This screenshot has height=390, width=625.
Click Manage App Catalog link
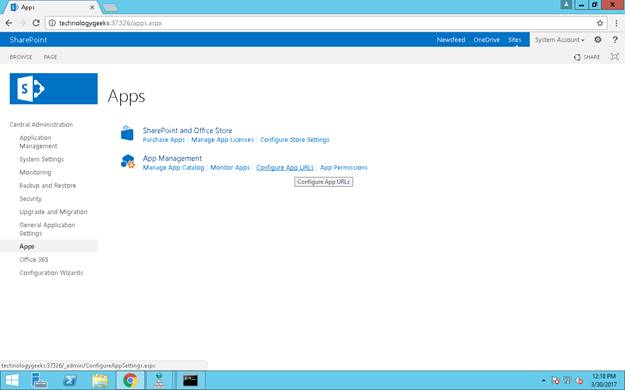[173, 167]
